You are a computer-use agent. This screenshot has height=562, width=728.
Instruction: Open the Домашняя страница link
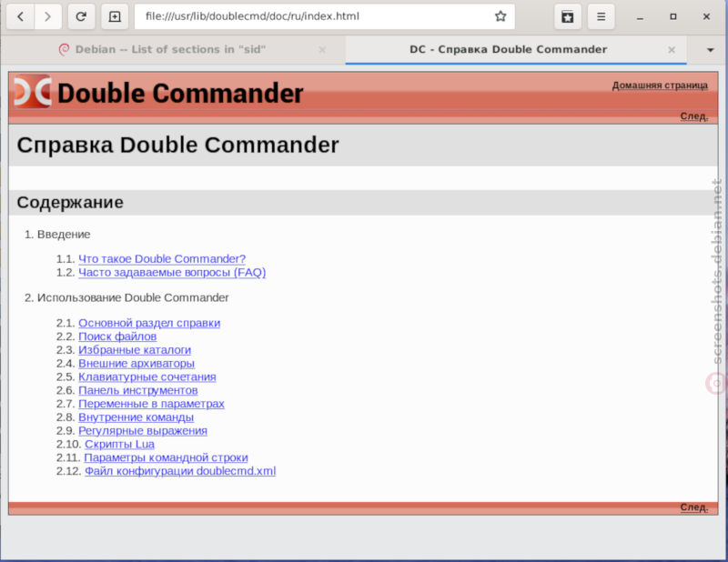click(660, 85)
